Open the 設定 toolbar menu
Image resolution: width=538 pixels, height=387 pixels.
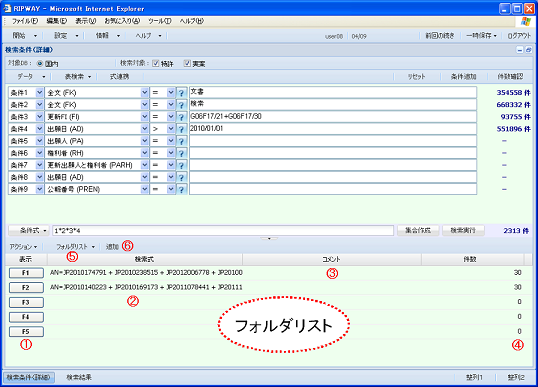[66, 35]
